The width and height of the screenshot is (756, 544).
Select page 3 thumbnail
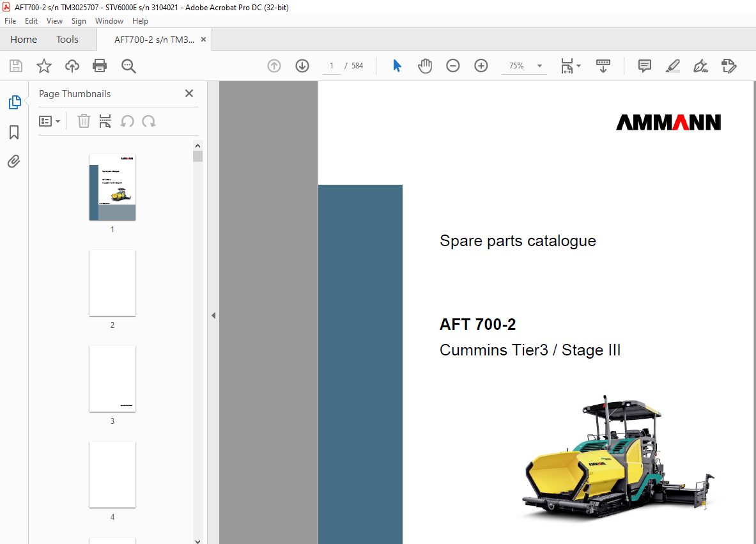coord(112,378)
